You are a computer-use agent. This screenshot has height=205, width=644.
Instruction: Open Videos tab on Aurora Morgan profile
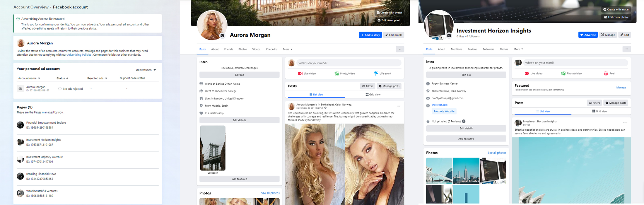(256, 49)
